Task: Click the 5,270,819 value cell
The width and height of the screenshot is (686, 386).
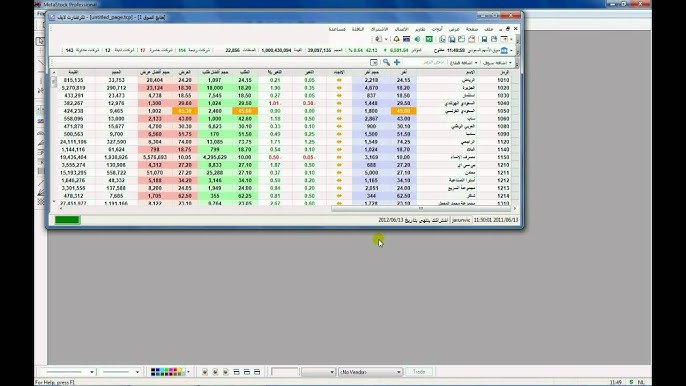Action: tap(73, 88)
